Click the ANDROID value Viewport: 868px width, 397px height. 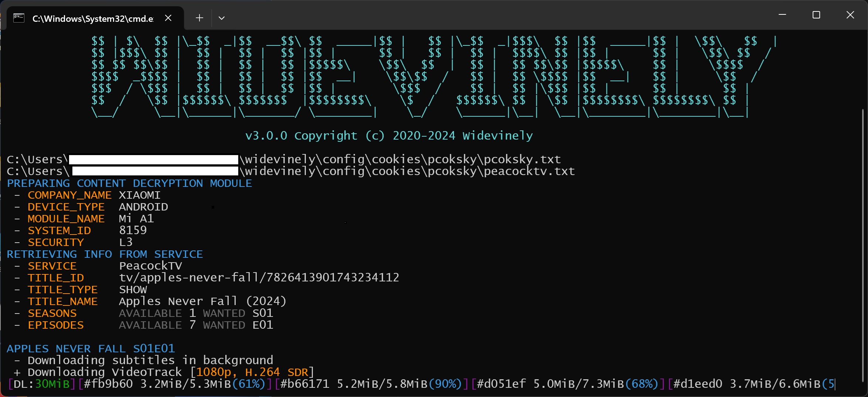click(x=143, y=207)
